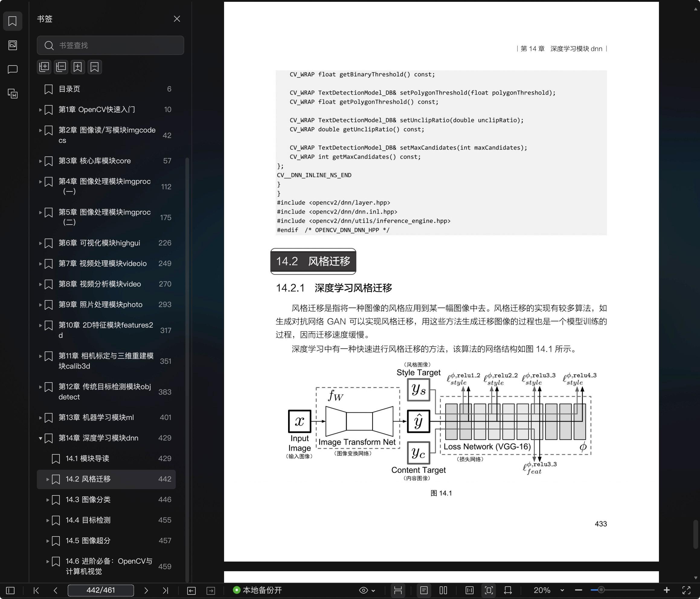Click bookmark icon of 第3章 核心库模块core

coord(49,161)
